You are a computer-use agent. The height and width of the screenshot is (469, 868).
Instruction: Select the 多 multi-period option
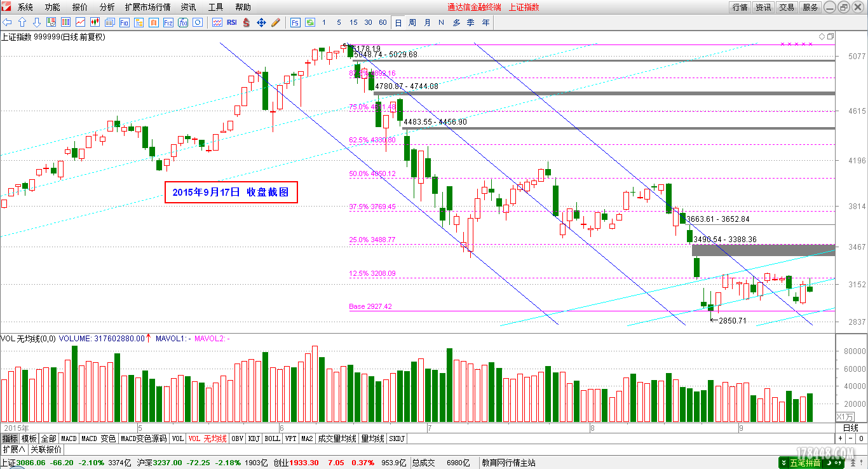(x=456, y=22)
